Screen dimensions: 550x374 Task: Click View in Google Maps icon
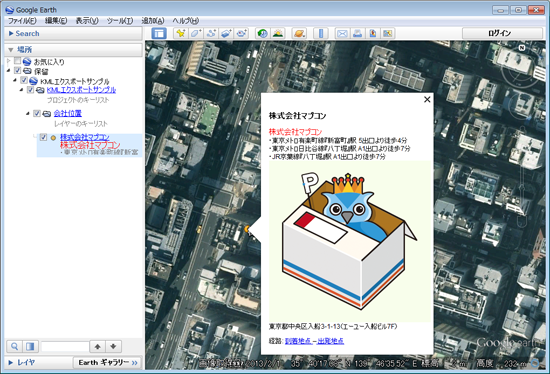tap(388, 33)
